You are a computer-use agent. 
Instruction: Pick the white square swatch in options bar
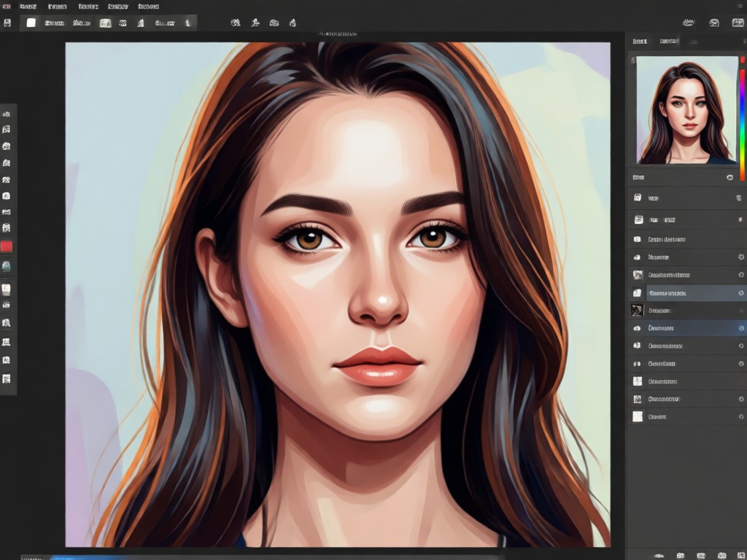(x=31, y=23)
